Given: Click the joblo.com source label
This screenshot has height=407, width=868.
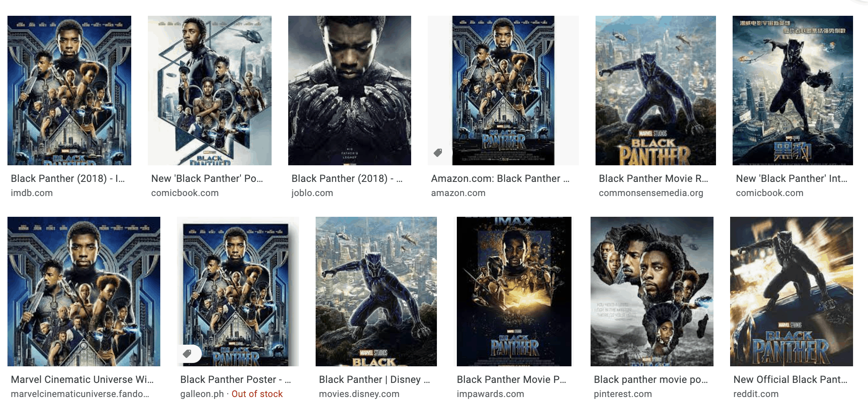Looking at the screenshot, I should [312, 193].
